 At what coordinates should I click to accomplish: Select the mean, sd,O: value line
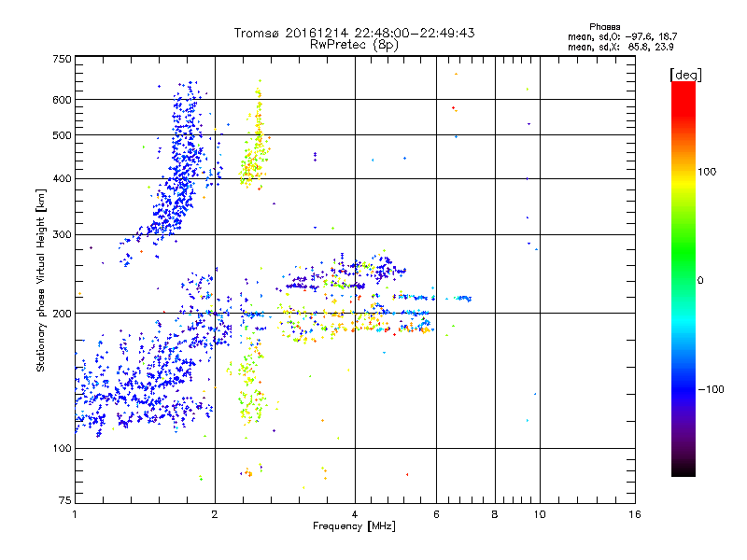click(622, 36)
